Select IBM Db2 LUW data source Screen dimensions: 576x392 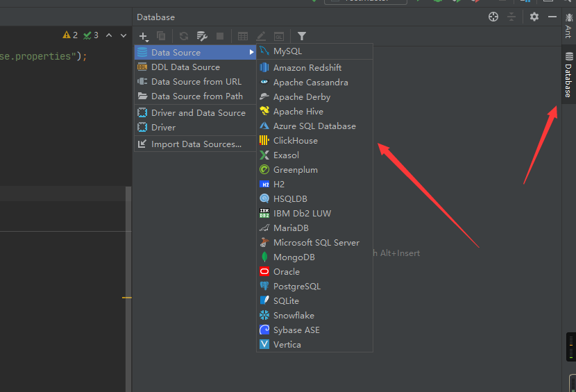coord(315,214)
